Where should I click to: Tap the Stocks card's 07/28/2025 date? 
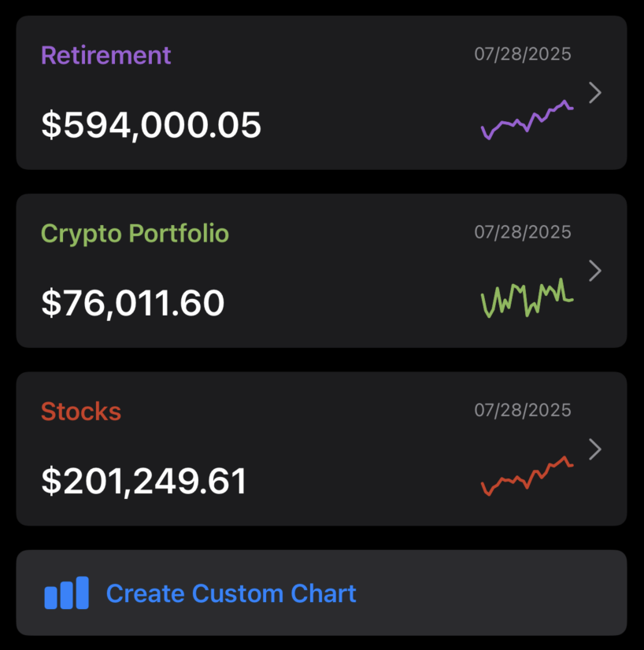[x=523, y=410]
